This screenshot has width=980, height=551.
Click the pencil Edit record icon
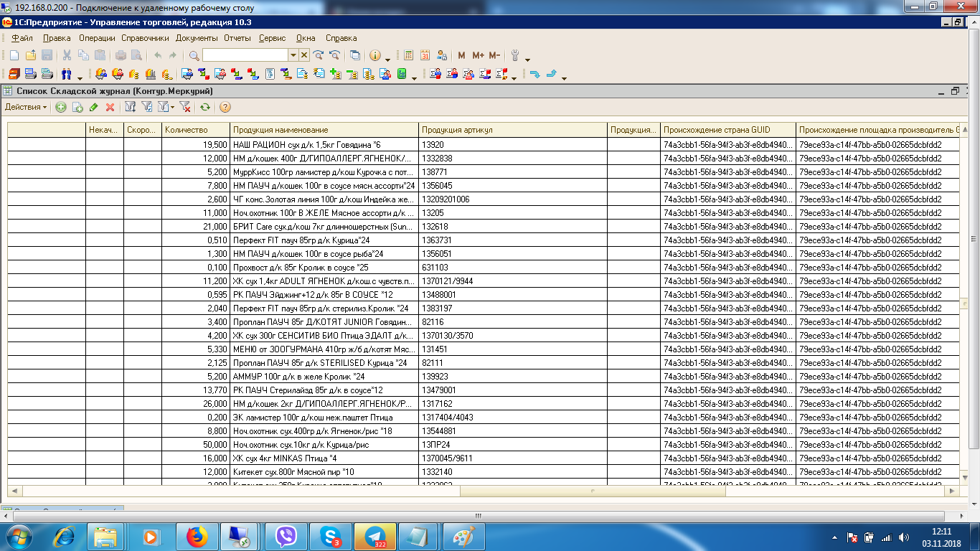point(94,107)
